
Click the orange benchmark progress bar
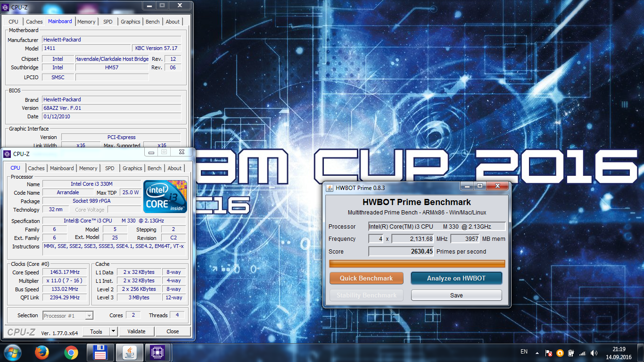tap(417, 263)
